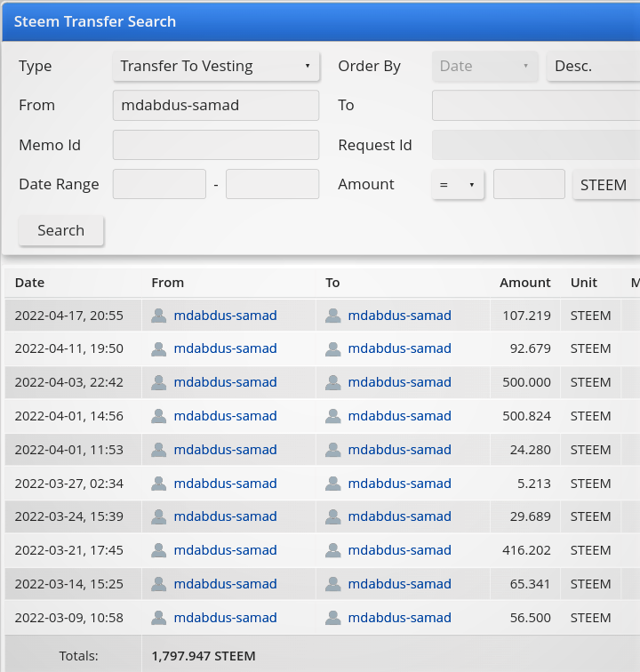Click the Date Range end field
Screen dimensions: 640x672
point(273,184)
